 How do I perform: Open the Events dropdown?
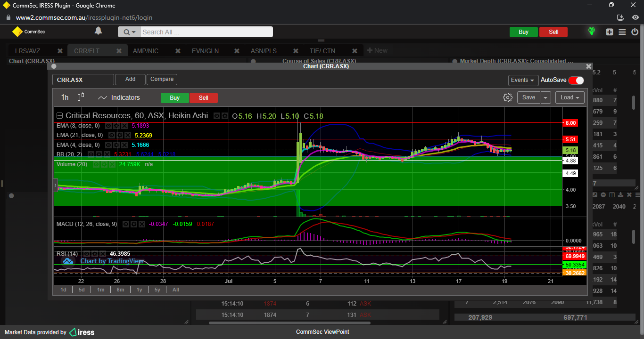[523, 80]
